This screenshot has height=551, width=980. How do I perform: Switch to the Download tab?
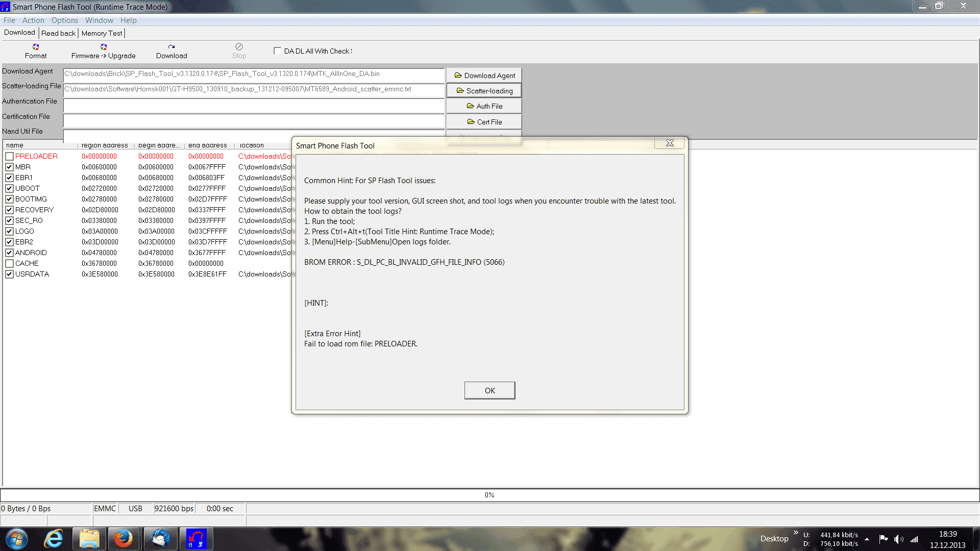[19, 33]
